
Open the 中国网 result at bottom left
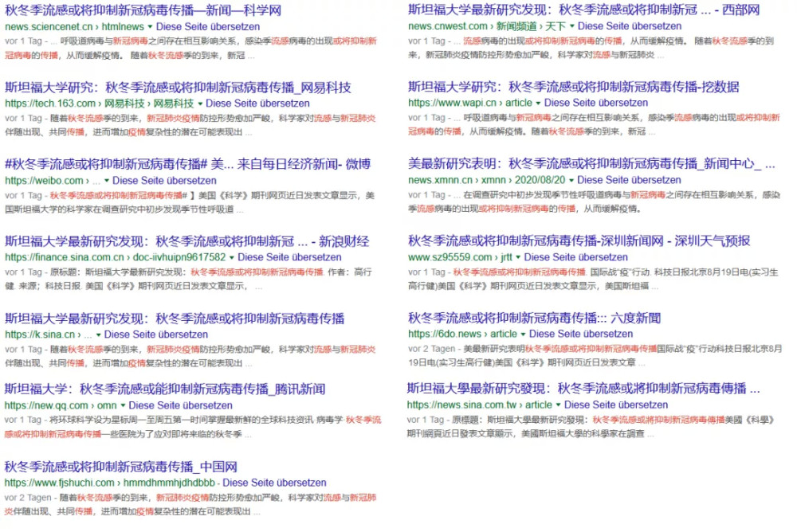(120, 465)
